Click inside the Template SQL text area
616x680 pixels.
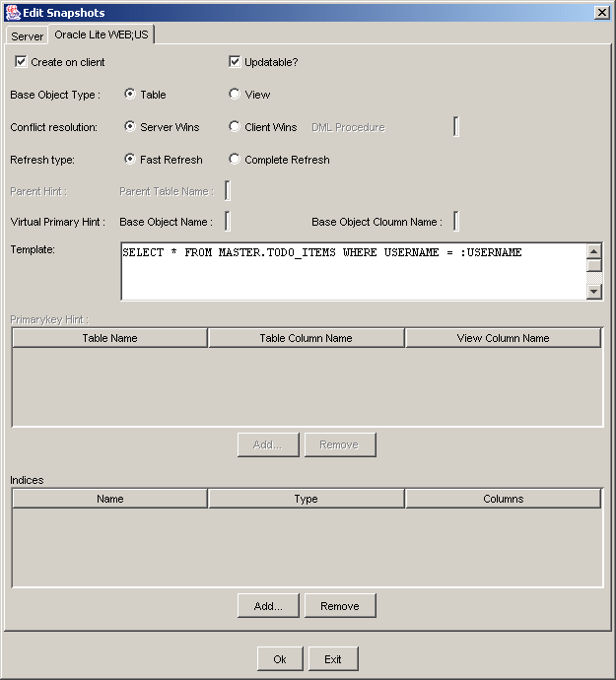(x=354, y=271)
